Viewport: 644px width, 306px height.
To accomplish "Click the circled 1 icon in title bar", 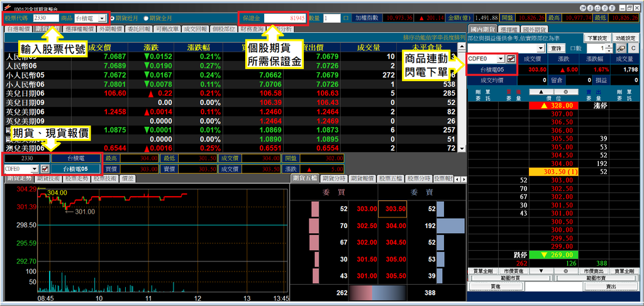I will [590, 8].
